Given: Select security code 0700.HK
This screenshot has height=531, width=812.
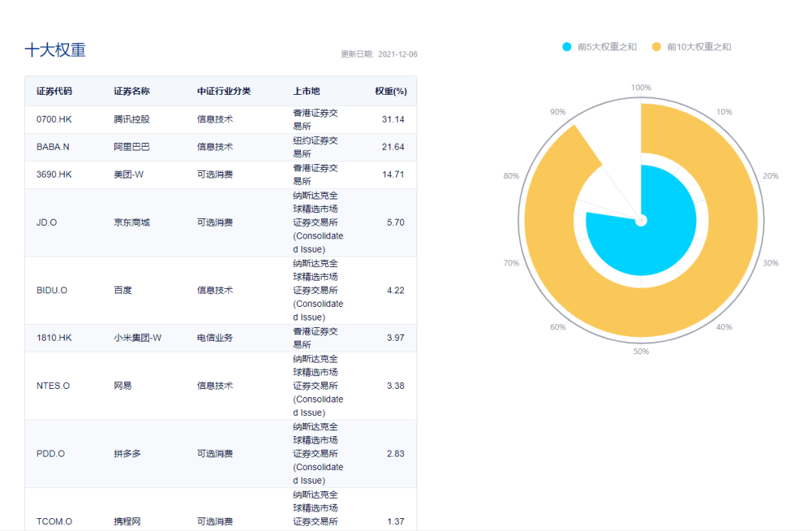Looking at the screenshot, I should pyautogui.click(x=54, y=119).
